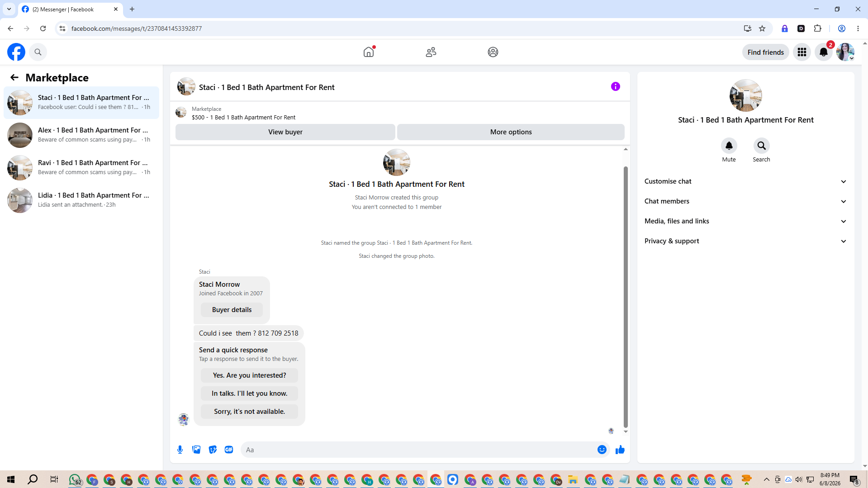Open the Groups icon in top navigation
The width and height of the screenshot is (868, 488).
[493, 52]
